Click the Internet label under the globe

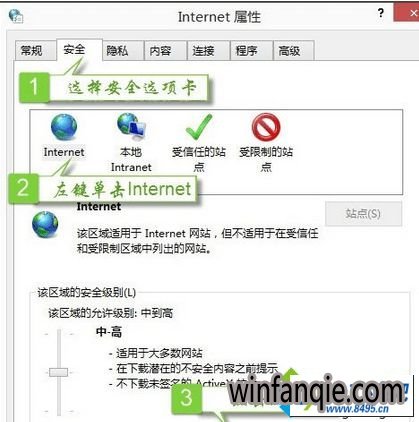pos(64,152)
